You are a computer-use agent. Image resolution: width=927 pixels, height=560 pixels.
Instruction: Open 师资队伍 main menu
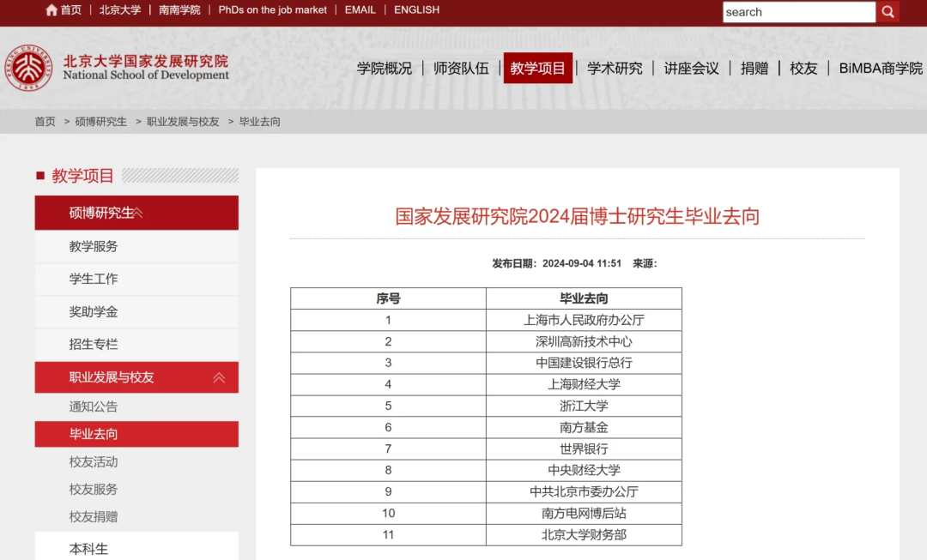(461, 69)
